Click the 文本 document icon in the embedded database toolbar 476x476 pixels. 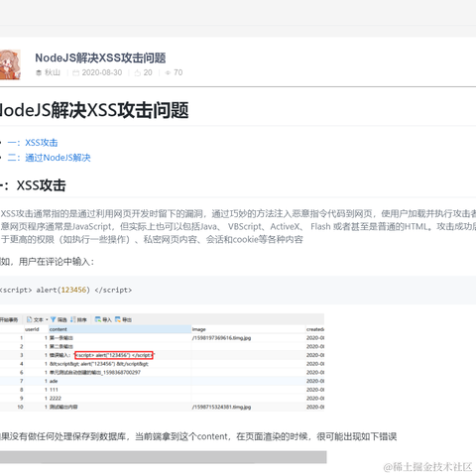29,319
